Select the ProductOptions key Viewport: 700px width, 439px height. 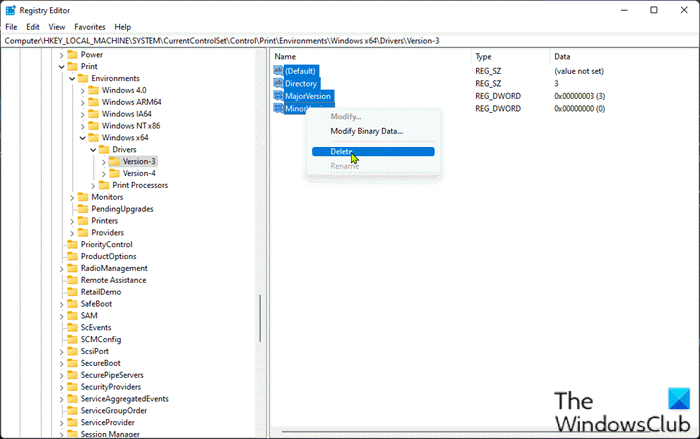(x=108, y=256)
